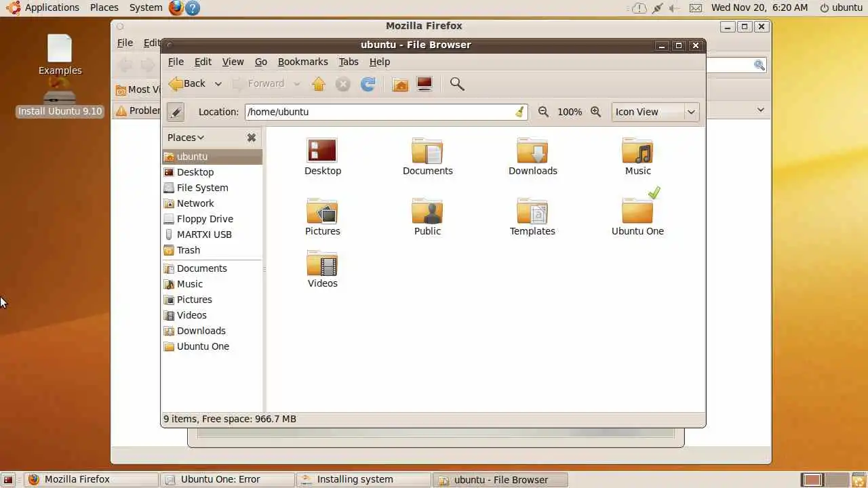Open Help icon in top panel
The height and width of the screenshot is (488, 868).
193,7
